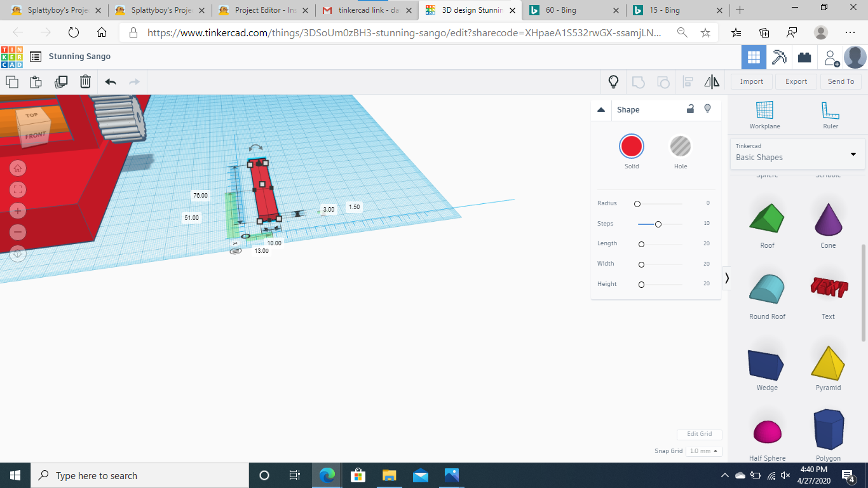Viewport: 868px width, 488px height.
Task: Open the user account avatar
Action: (855, 57)
